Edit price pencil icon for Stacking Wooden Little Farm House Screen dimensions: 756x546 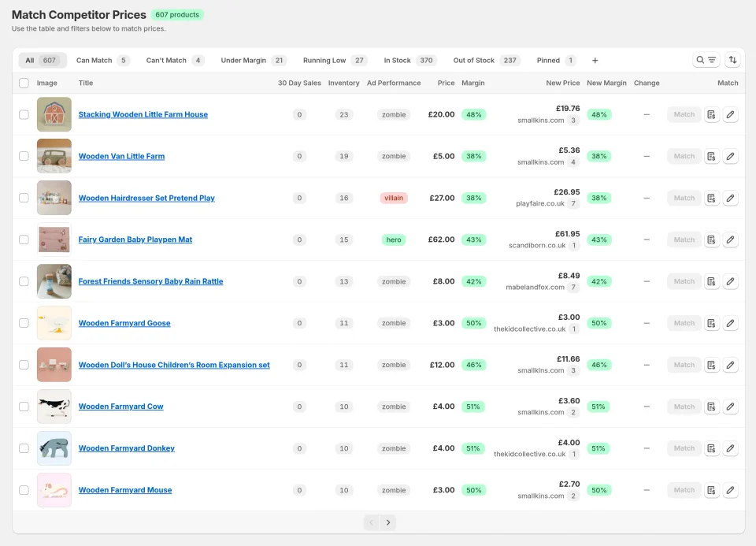(731, 114)
